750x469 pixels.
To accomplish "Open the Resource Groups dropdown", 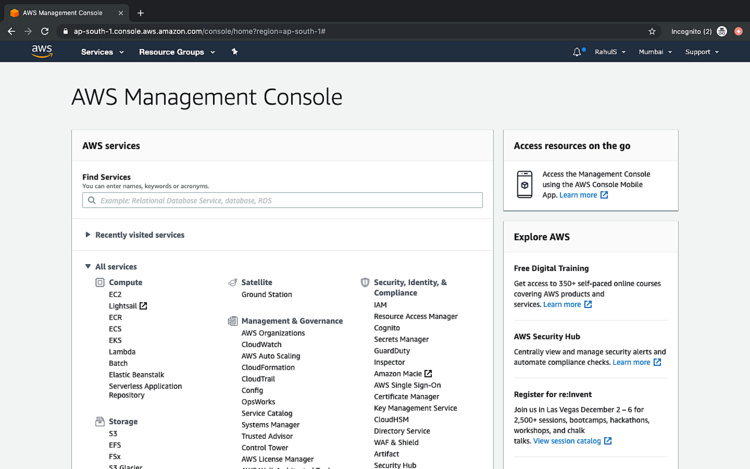I will pos(176,52).
